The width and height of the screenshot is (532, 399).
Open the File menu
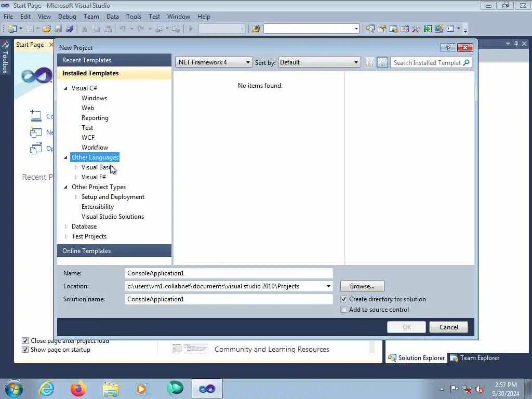pyautogui.click(x=8, y=17)
